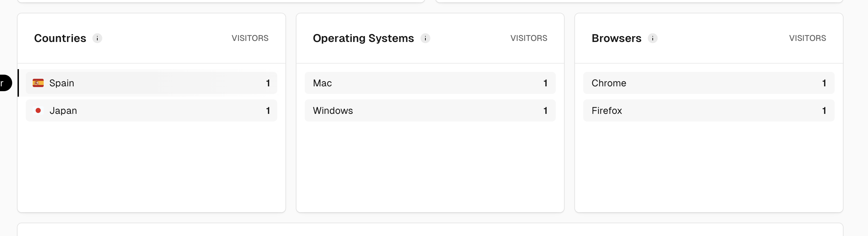Click the Operating Systems heading

click(x=364, y=38)
